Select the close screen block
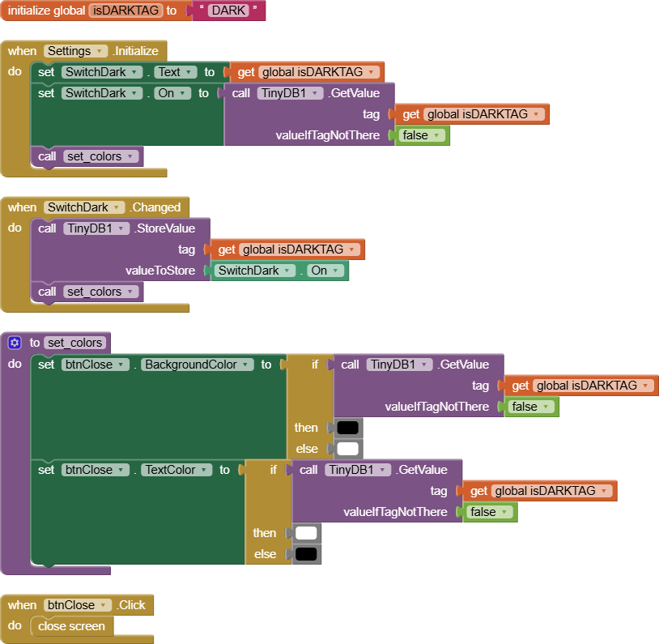Image resolution: width=659 pixels, height=644 pixels. coord(71,626)
